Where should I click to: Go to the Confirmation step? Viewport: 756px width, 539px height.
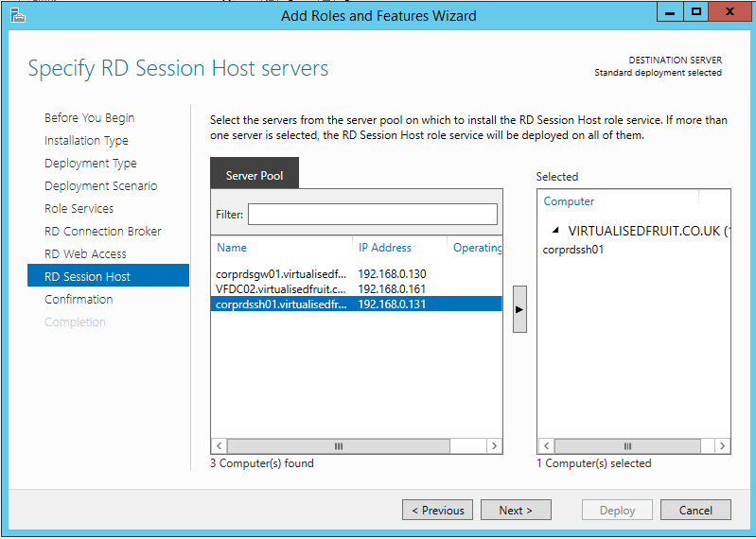[x=79, y=299]
